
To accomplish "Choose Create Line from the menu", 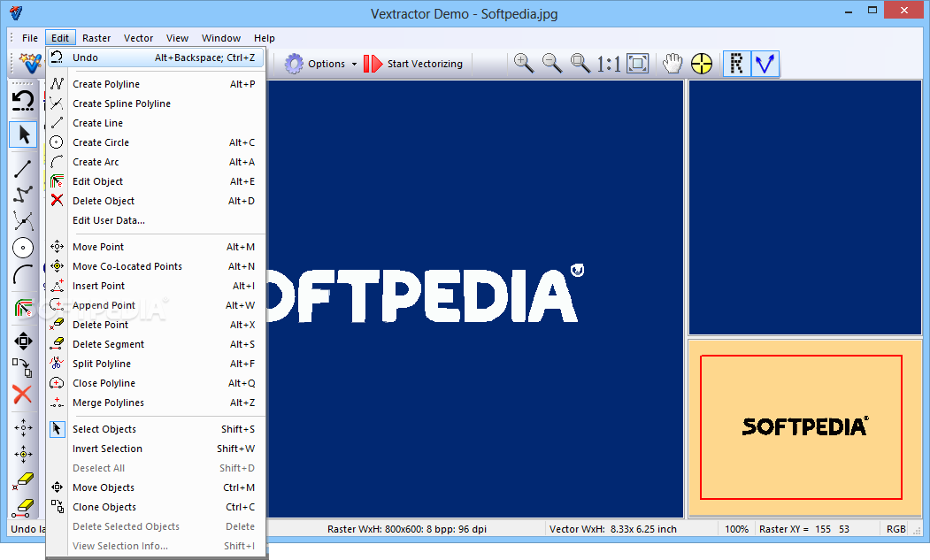I will click(156, 123).
